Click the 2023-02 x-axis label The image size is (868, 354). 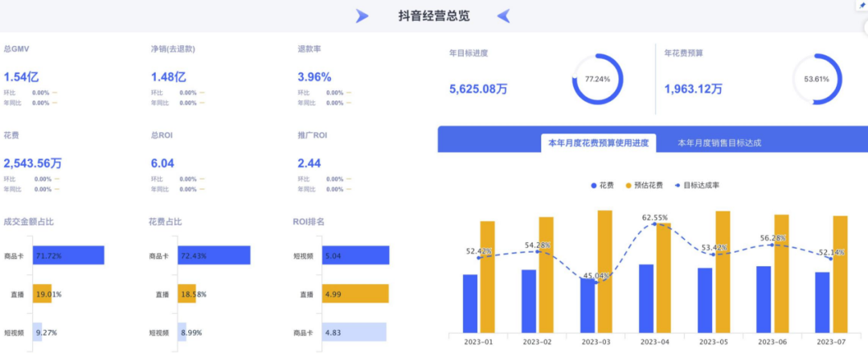point(538,342)
